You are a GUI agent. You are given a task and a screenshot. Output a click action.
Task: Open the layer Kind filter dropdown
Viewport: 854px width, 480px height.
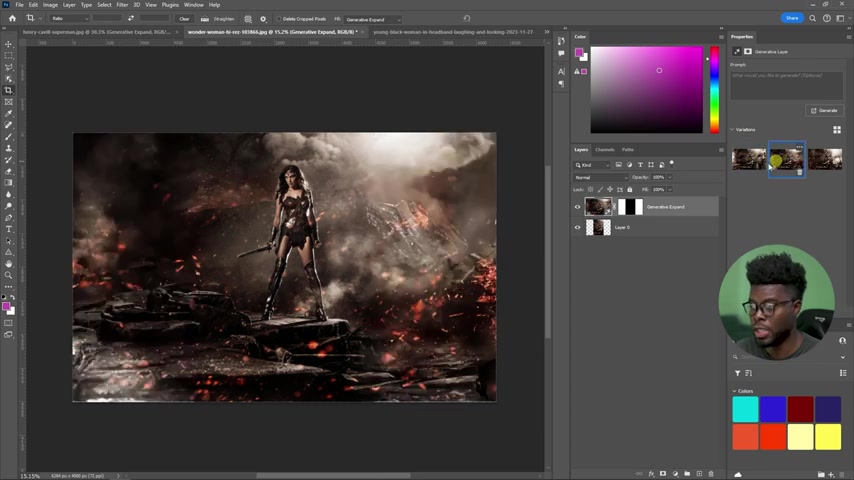pyautogui.click(x=592, y=165)
